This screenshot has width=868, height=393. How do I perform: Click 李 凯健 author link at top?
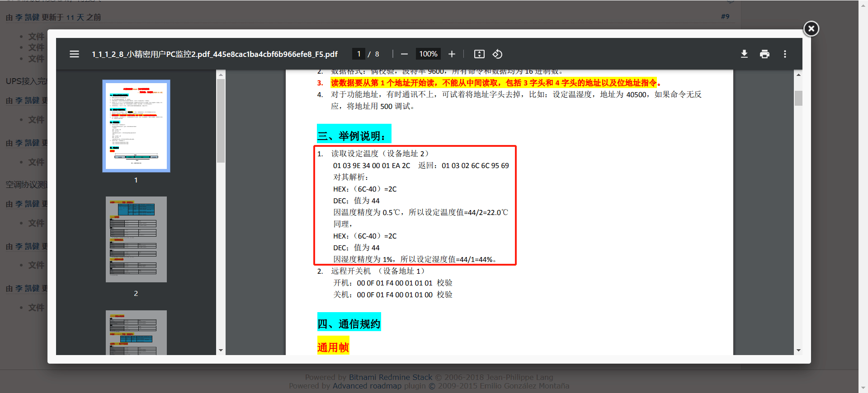click(x=27, y=17)
